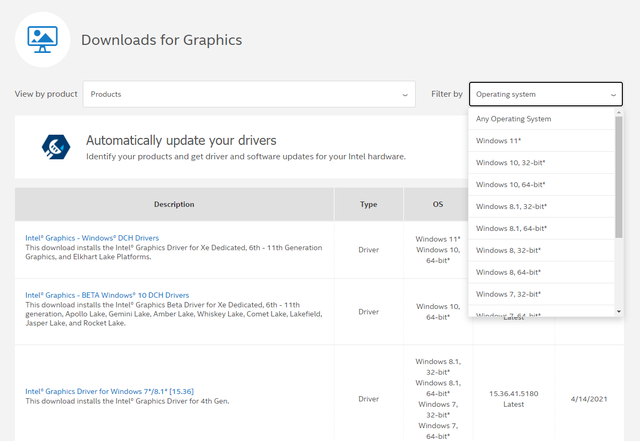Choose Windows 10, 32-bit* option
640x441 pixels.
pyautogui.click(x=510, y=163)
